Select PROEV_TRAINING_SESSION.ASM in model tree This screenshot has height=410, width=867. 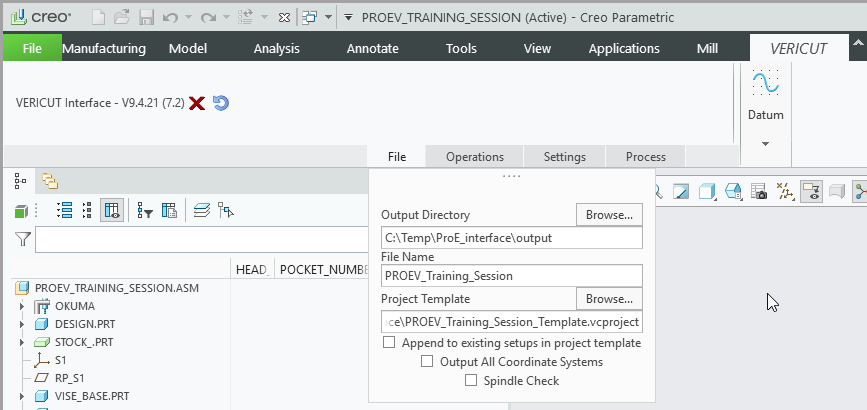[116, 288]
